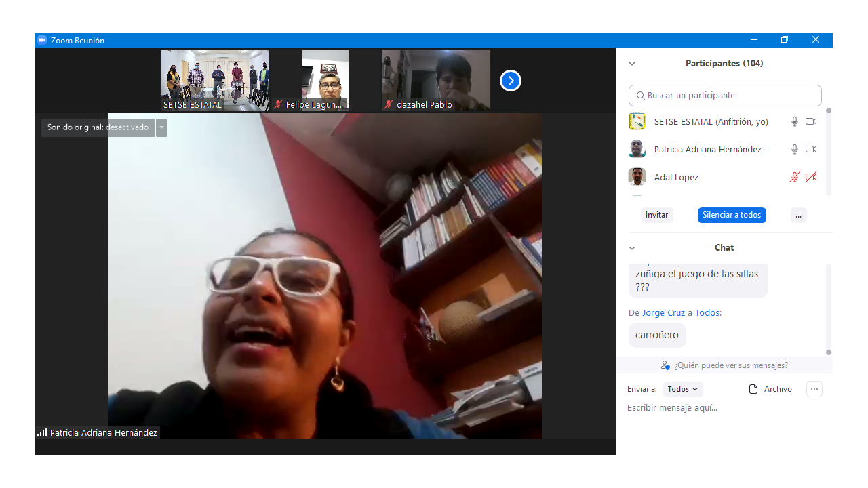The image size is (868, 488).
Task: Click Adal Lopez's avatar in the participants list
Action: tap(637, 177)
